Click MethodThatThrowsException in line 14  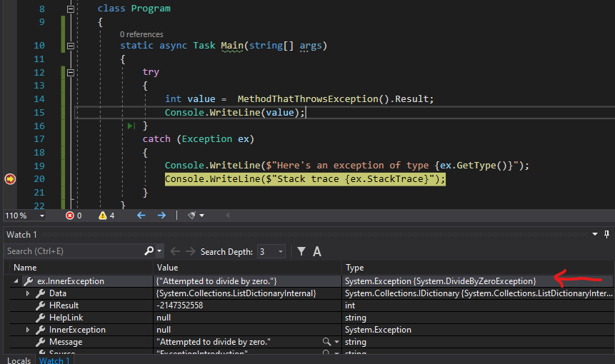tap(307, 98)
